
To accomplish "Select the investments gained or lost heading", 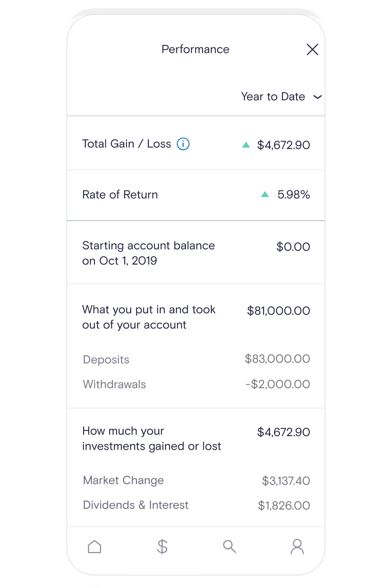I will [x=151, y=439].
